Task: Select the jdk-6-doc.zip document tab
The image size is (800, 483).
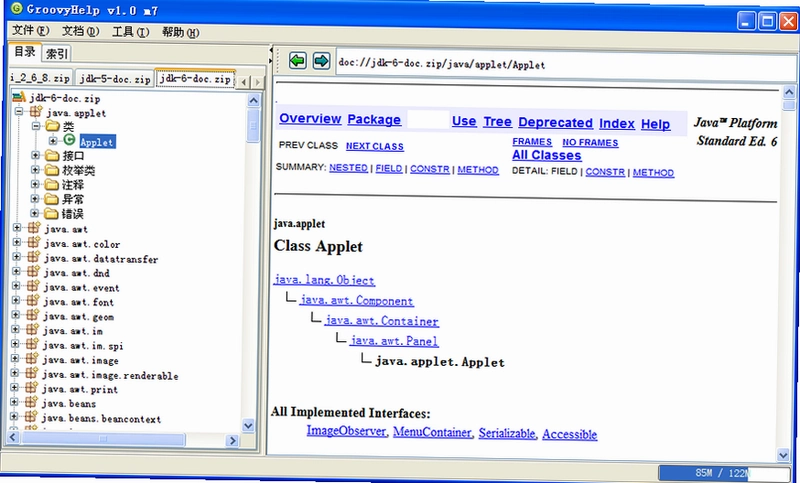Action: coord(195,79)
